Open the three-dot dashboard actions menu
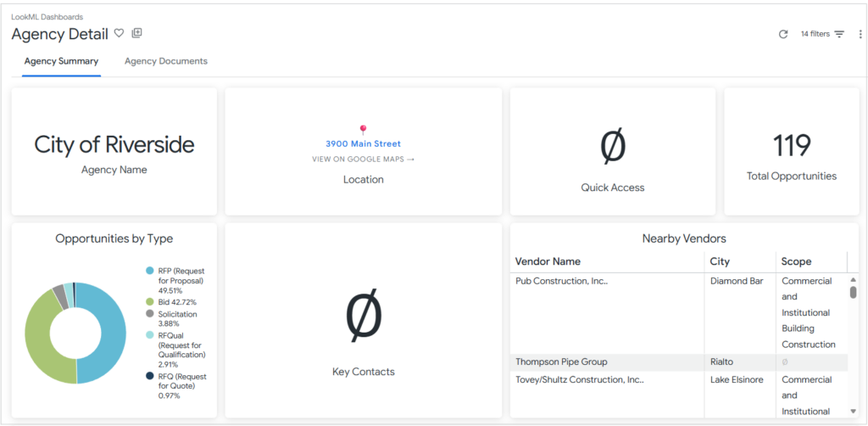The height and width of the screenshot is (426, 868). pyautogui.click(x=860, y=34)
